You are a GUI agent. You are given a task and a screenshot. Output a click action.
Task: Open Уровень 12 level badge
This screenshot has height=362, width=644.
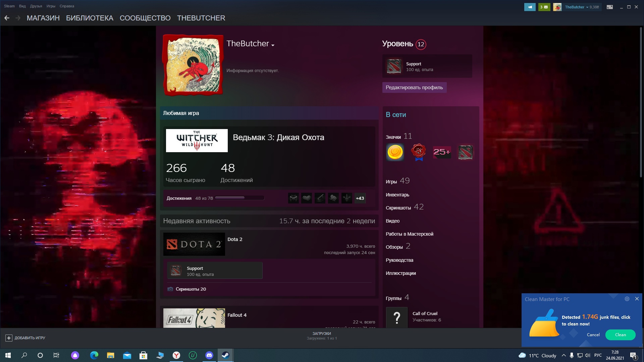(421, 44)
